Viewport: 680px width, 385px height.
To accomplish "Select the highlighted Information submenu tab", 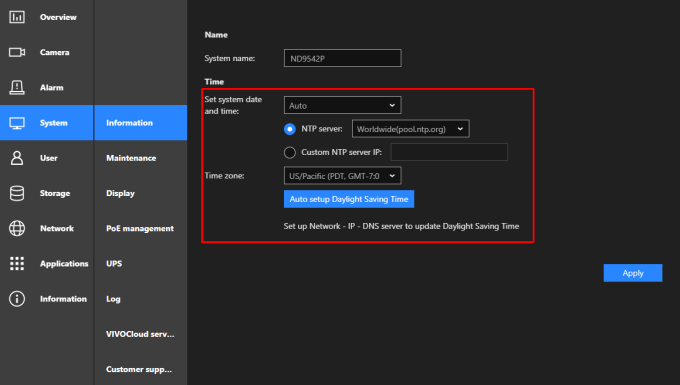I will (x=141, y=123).
